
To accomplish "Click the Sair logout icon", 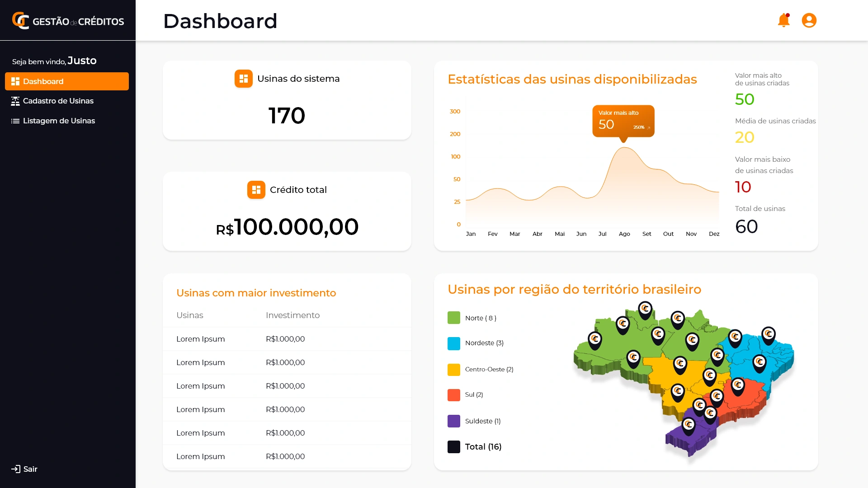I will click(x=15, y=469).
